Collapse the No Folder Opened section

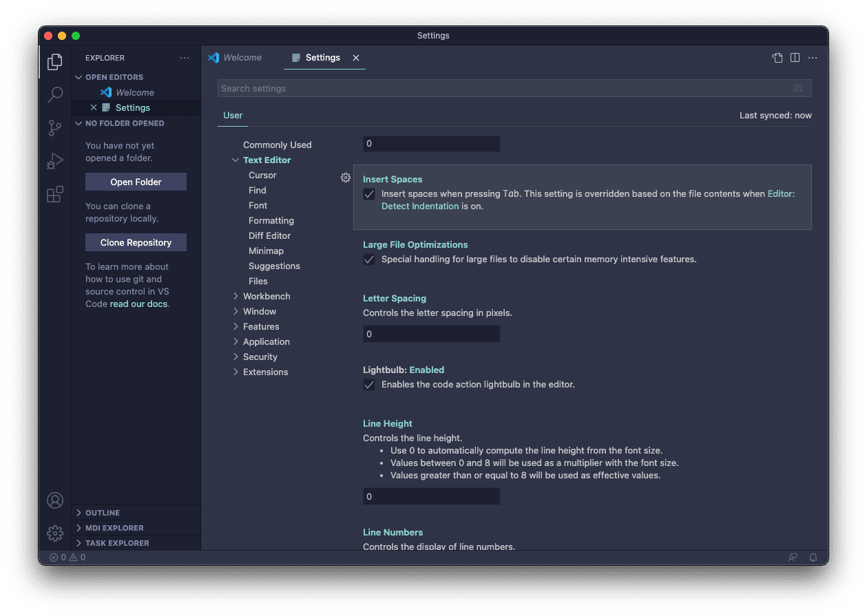coord(136,123)
